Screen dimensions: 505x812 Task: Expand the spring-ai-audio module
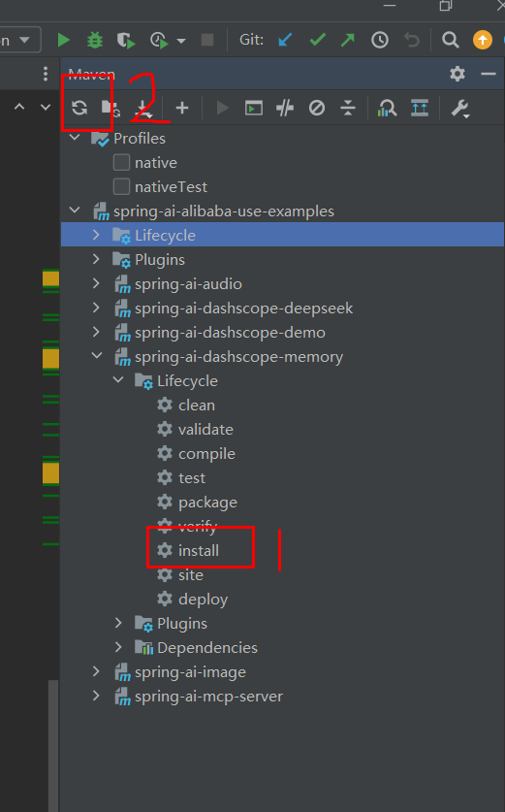[x=96, y=283]
